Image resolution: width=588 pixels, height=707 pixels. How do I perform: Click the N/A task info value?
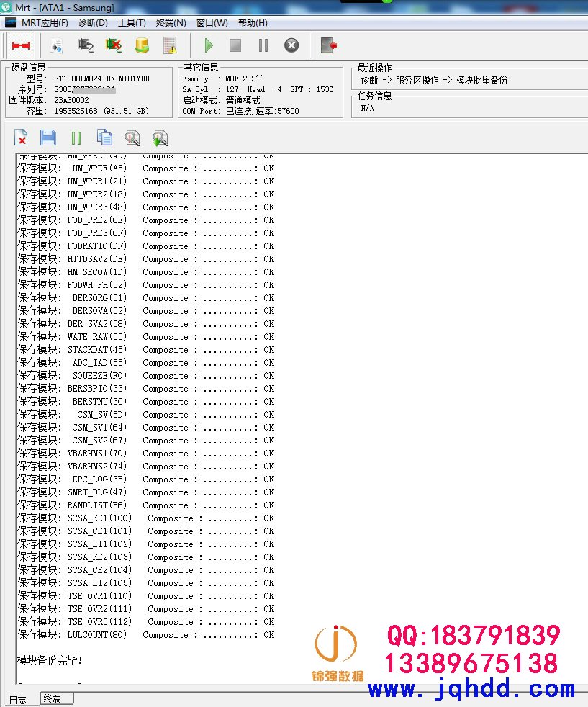[x=367, y=108]
